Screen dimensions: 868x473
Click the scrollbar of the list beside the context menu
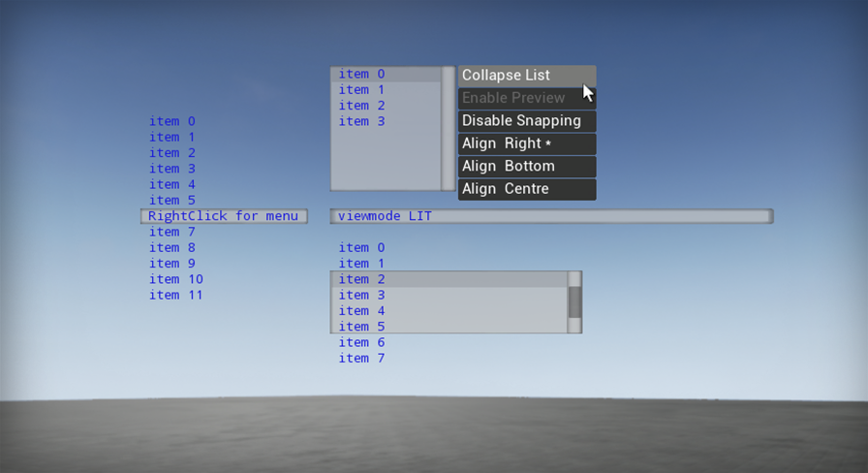[x=448, y=128]
